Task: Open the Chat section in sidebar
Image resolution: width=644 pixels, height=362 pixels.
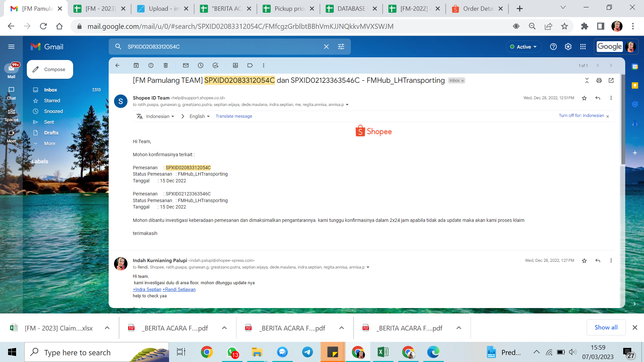Action: point(11,93)
